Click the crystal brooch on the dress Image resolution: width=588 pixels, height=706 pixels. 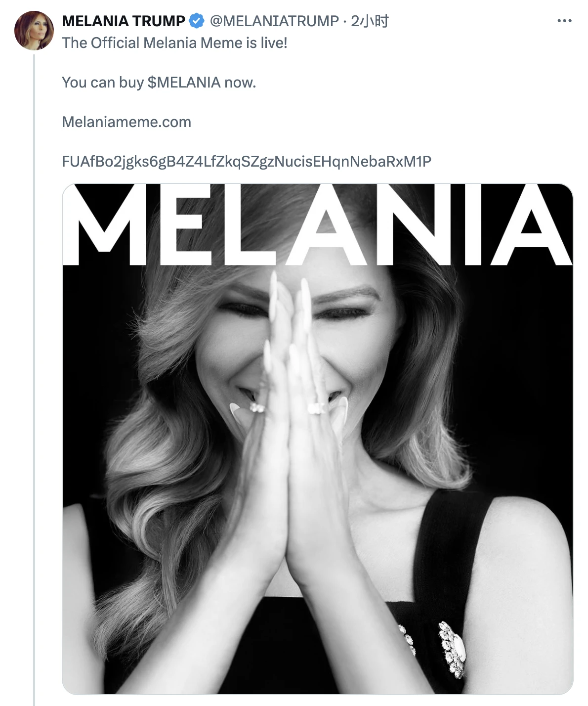pos(452,648)
